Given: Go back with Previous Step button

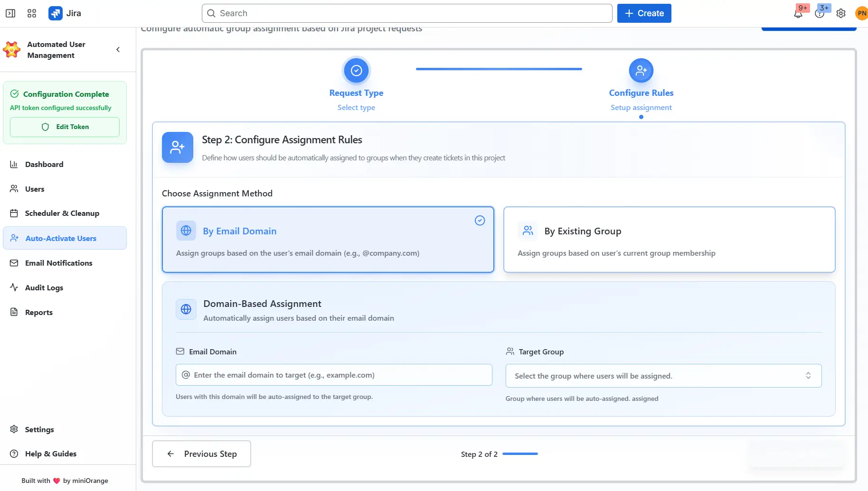Looking at the screenshot, I should [x=201, y=454].
